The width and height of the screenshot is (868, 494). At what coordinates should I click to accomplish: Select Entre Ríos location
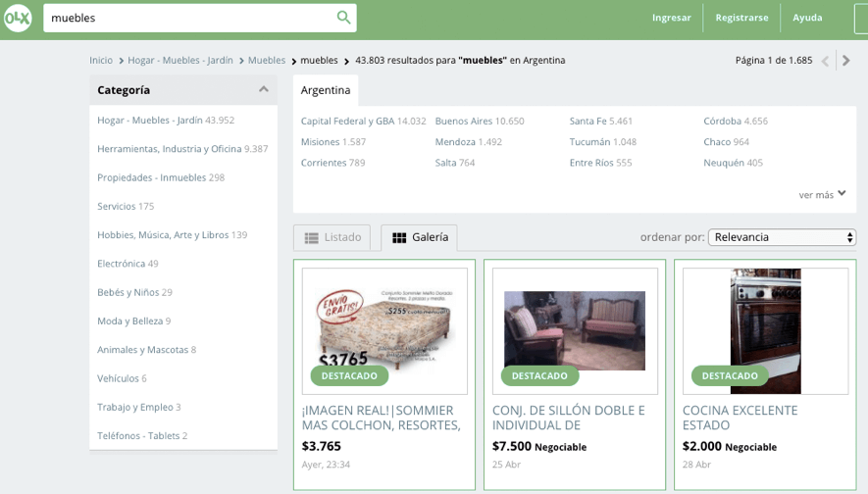tap(600, 163)
